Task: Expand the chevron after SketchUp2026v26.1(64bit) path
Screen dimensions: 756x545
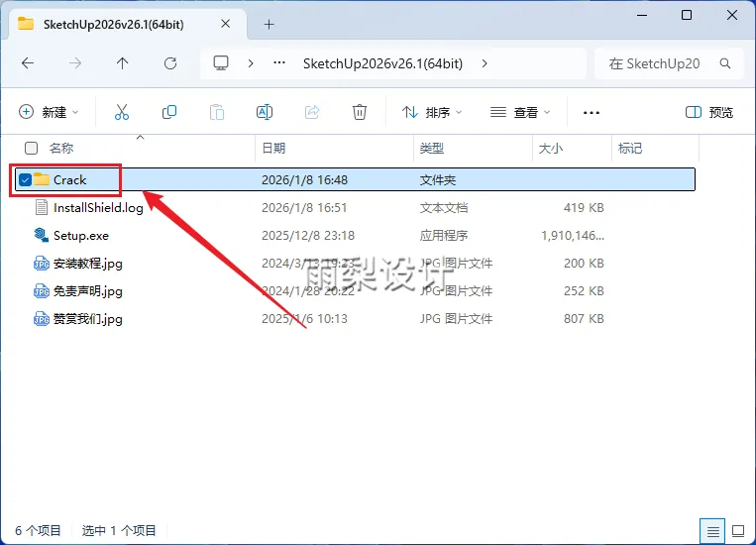Action: (x=485, y=63)
